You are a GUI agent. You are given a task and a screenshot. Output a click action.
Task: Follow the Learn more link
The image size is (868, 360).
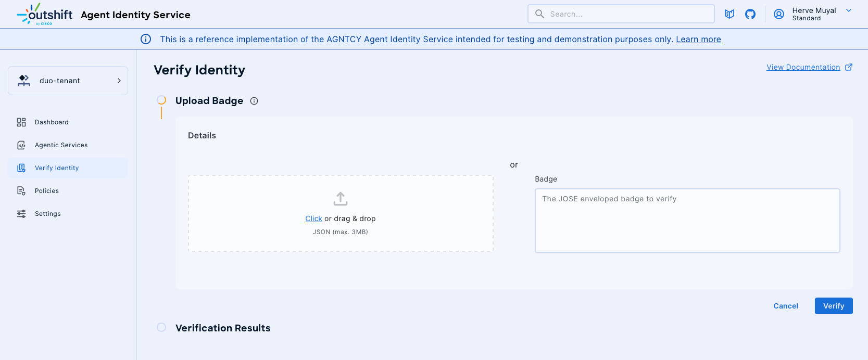tap(698, 39)
